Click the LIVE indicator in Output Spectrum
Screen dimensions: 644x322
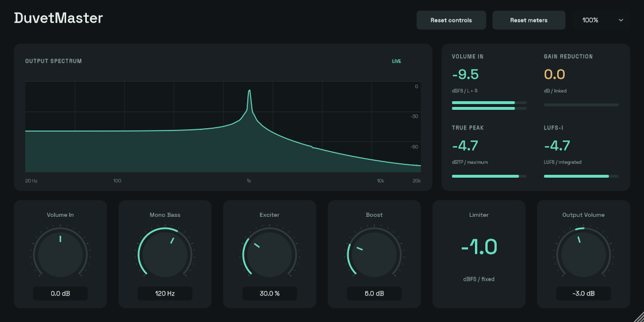(396, 61)
